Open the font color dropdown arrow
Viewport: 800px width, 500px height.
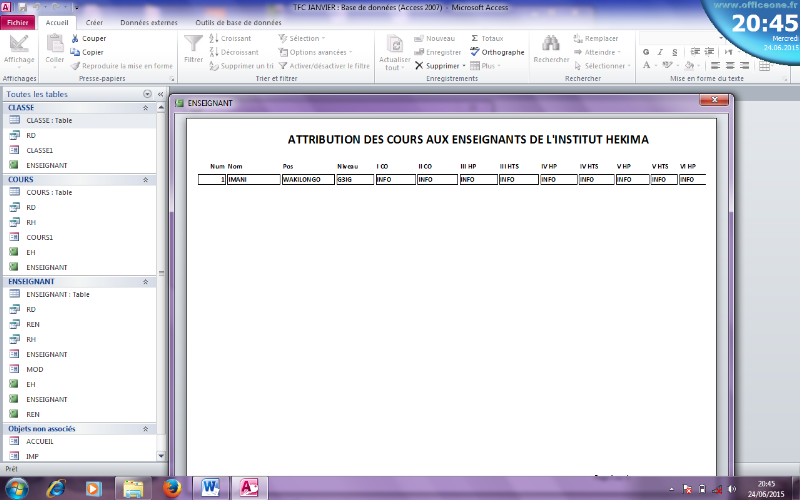(656, 66)
